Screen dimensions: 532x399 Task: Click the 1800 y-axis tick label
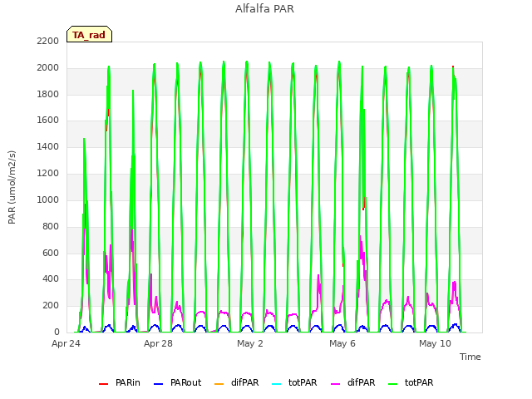point(48,94)
